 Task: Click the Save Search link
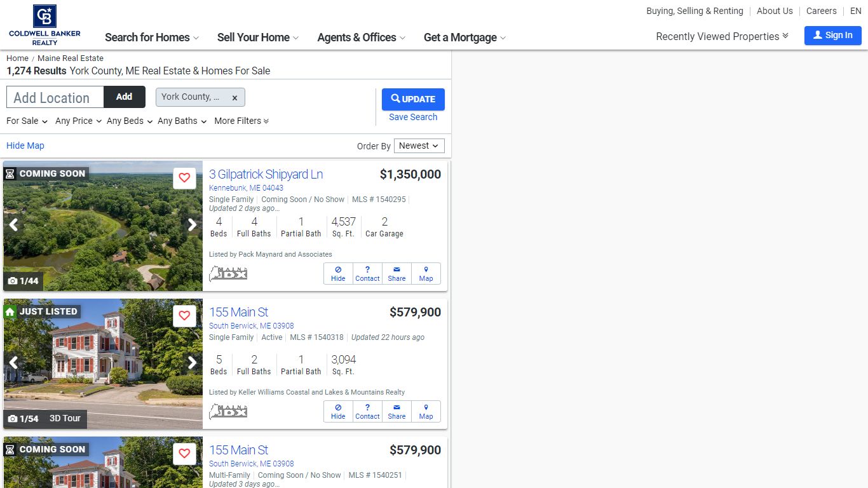(x=413, y=117)
